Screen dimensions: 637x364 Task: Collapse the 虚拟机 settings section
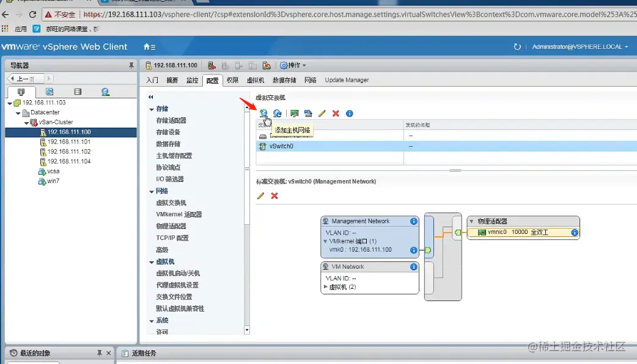click(152, 262)
